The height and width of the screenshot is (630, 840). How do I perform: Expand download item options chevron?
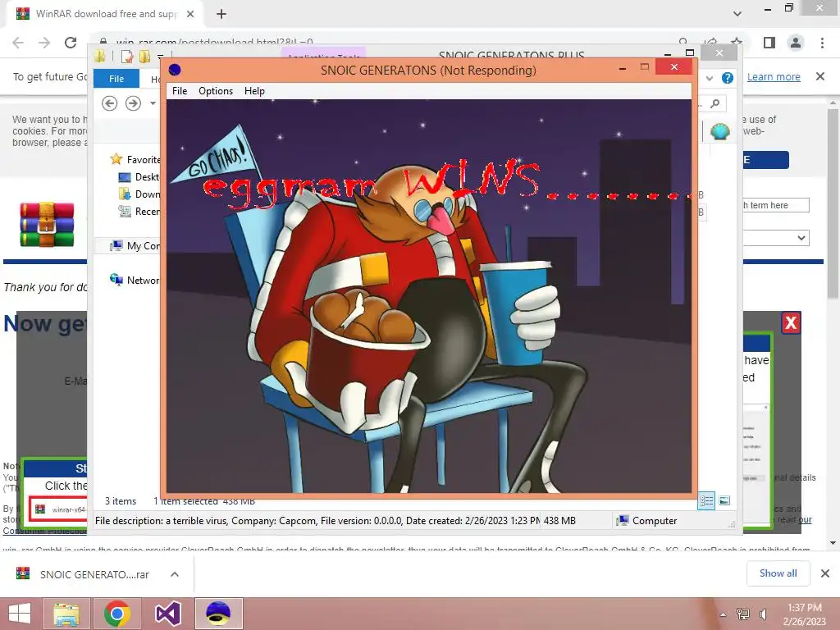pyautogui.click(x=175, y=574)
